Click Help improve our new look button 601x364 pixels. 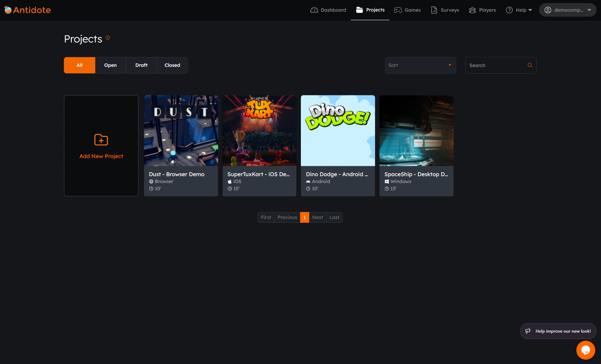coord(558,331)
